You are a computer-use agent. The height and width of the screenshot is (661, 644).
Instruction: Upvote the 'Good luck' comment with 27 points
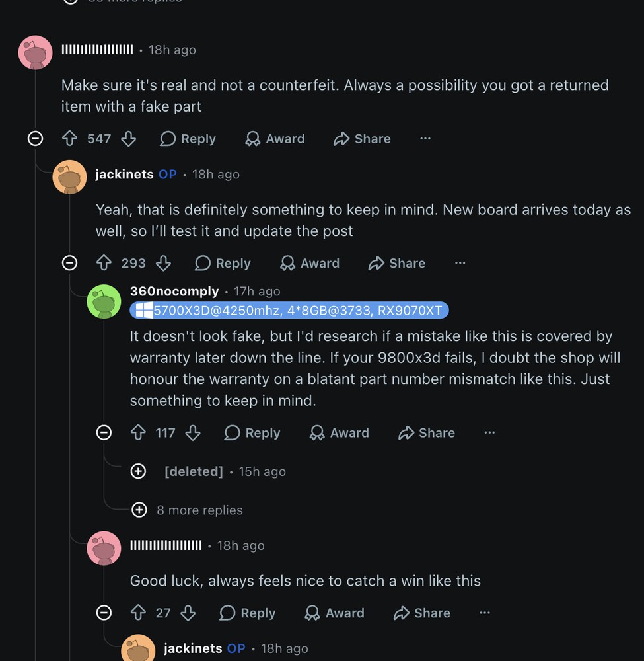pos(138,613)
